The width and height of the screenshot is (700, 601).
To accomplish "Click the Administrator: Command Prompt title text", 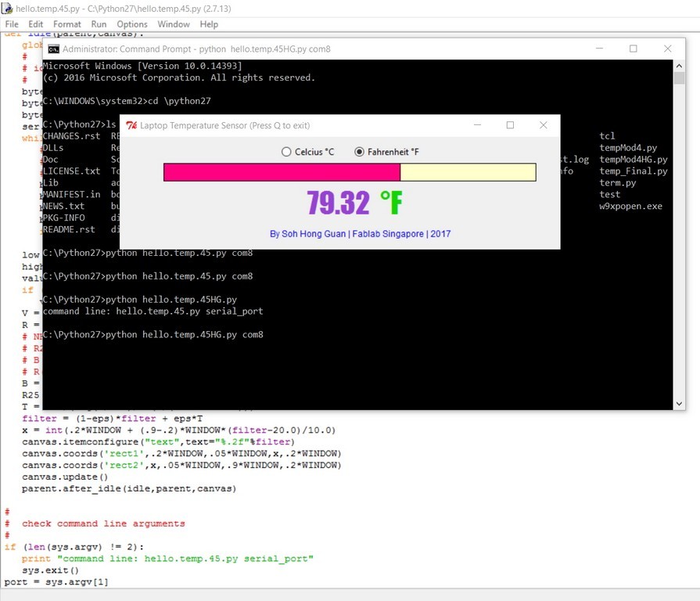I will coord(196,49).
